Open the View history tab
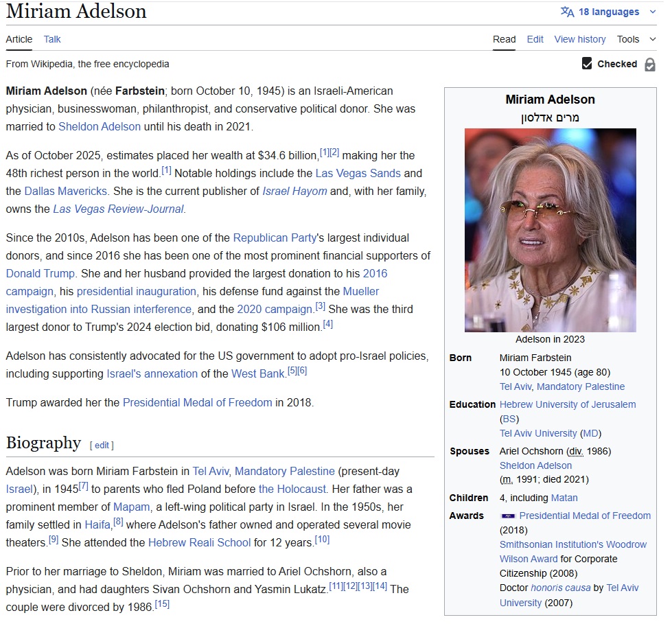672x624 pixels. pos(580,39)
